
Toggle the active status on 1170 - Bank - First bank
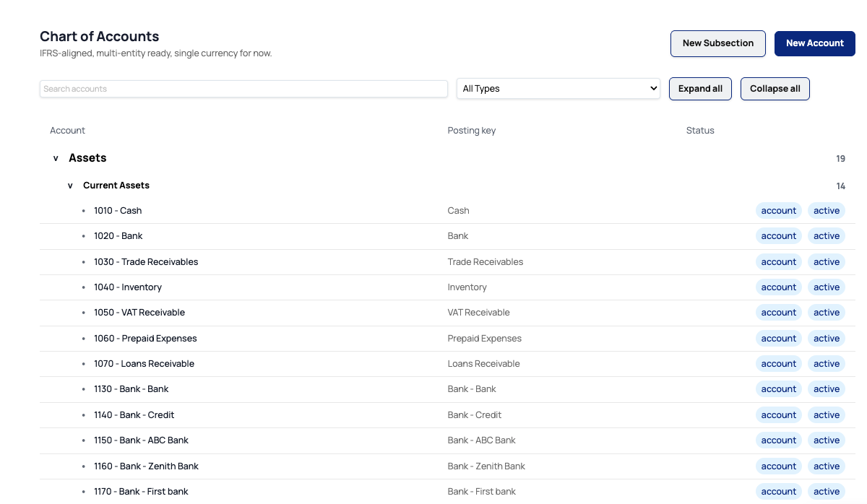point(826,491)
